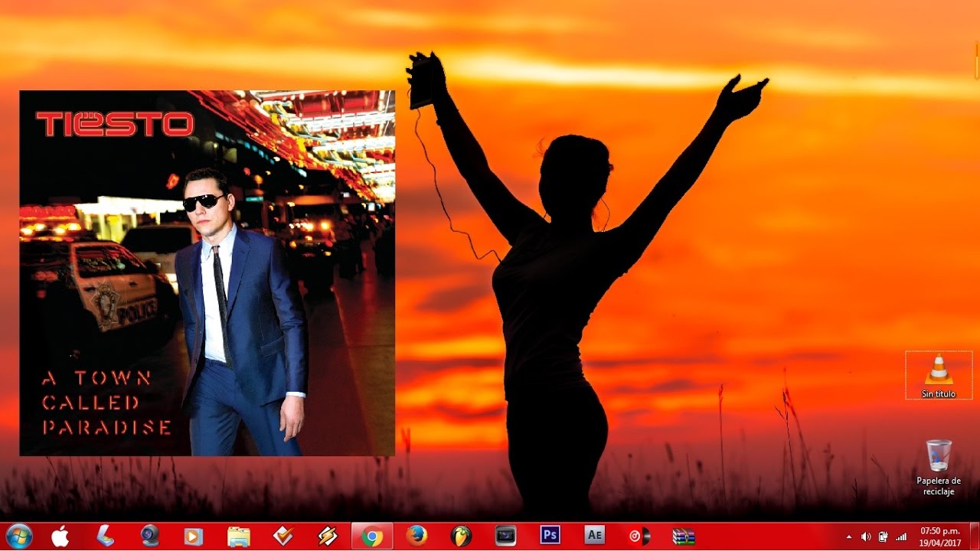This screenshot has height=551, width=980.
Task: Open the Windows Start menu
Action: click(x=18, y=536)
